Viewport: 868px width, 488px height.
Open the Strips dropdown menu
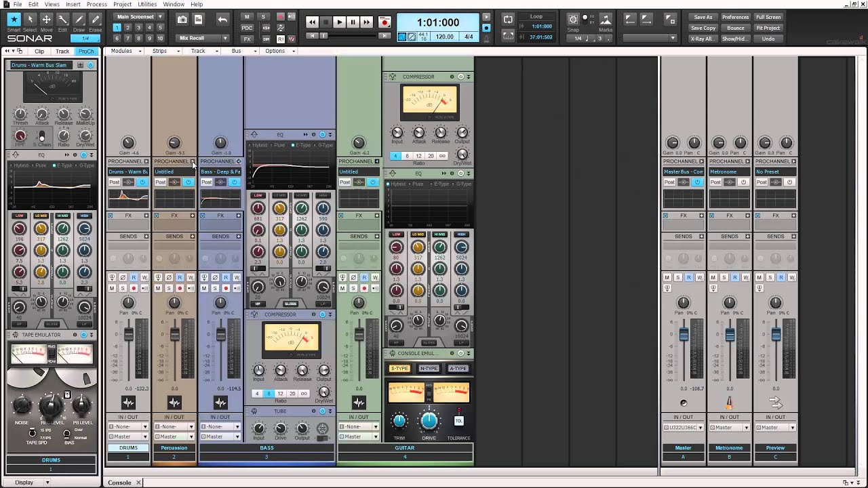click(x=163, y=51)
